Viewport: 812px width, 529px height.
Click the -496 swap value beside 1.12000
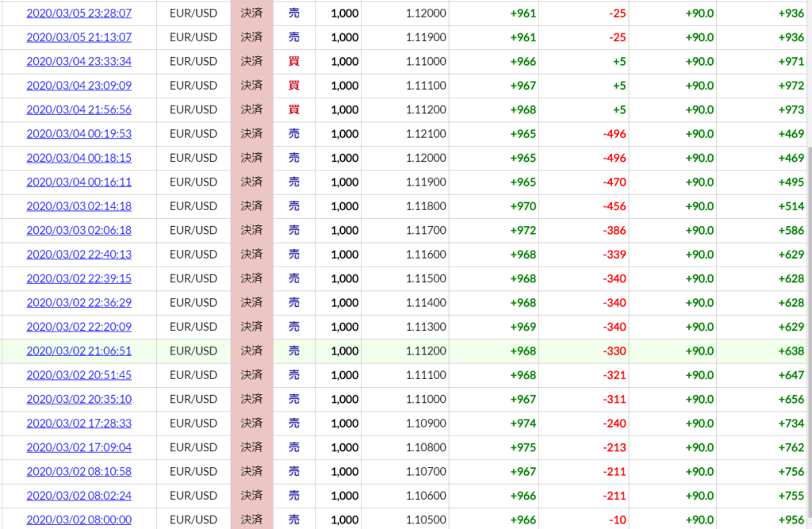(615, 158)
